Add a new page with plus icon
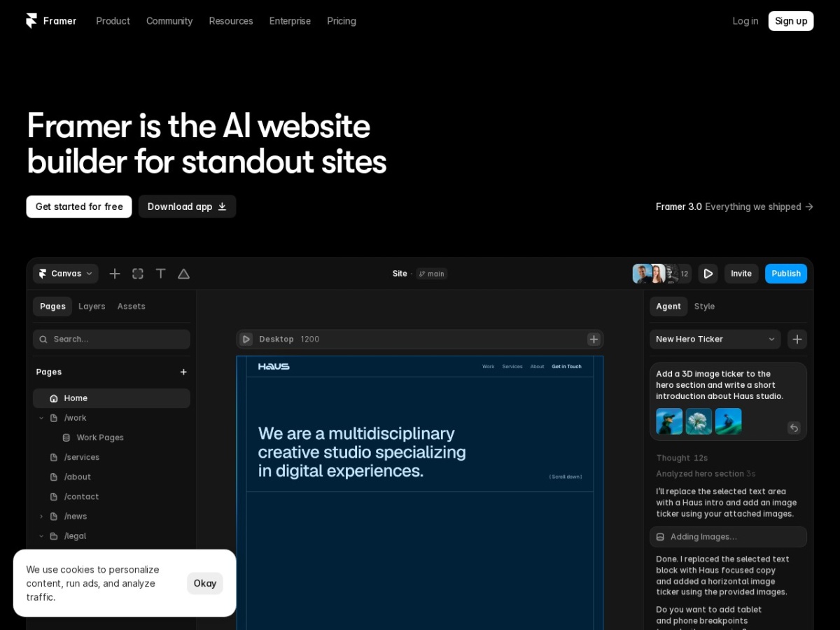The width and height of the screenshot is (840, 630). click(x=183, y=372)
